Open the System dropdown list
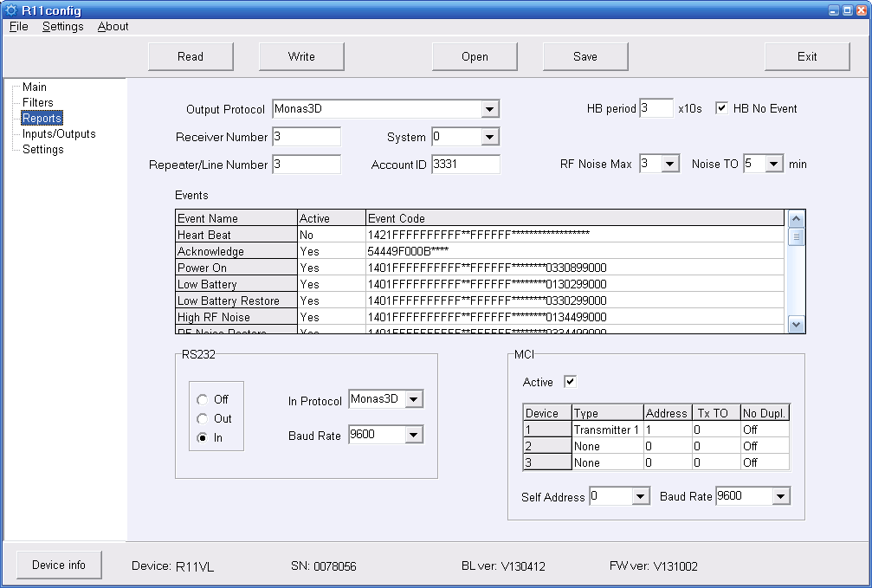This screenshot has height=588, width=872. click(490, 137)
